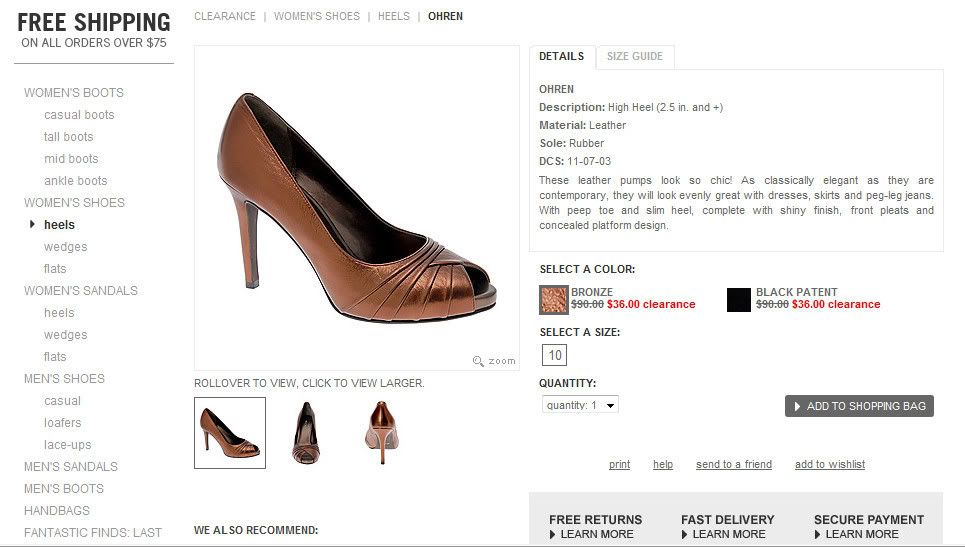Select the Bronze color swatch
This screenshot has width=965, height=547.
tap(553, 299)
